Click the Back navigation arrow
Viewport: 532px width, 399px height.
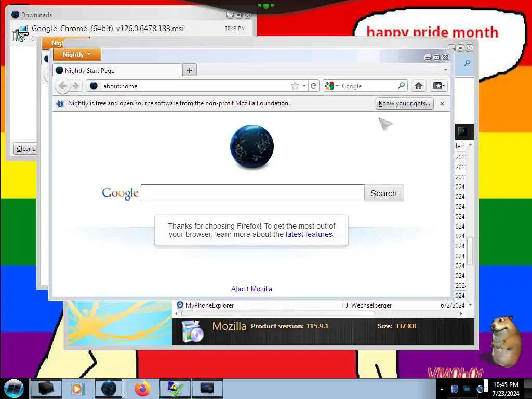[62, 86]
